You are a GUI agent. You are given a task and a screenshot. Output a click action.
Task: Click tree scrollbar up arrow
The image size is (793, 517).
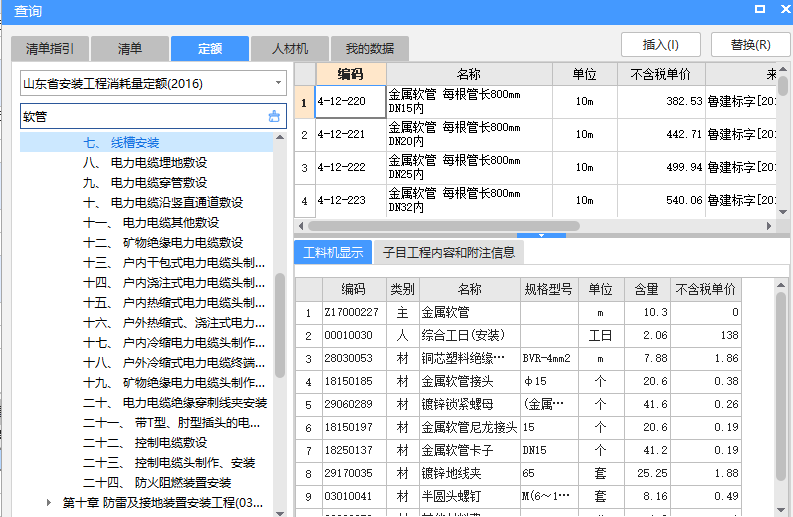coord(280,137)
